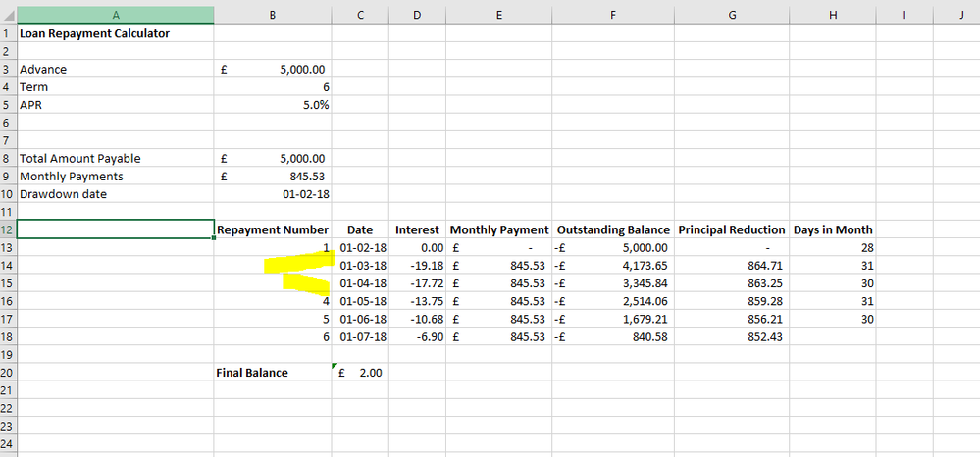Select row 20 header
The height and width of the screenshot is (457, 980).
click(x=9, y=373)
